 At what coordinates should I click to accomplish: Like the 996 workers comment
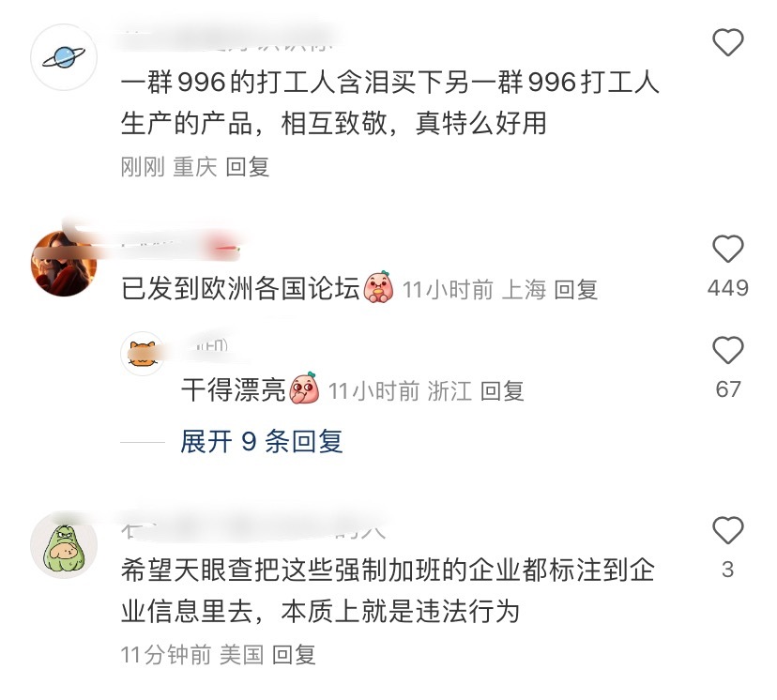pos(727,42)
